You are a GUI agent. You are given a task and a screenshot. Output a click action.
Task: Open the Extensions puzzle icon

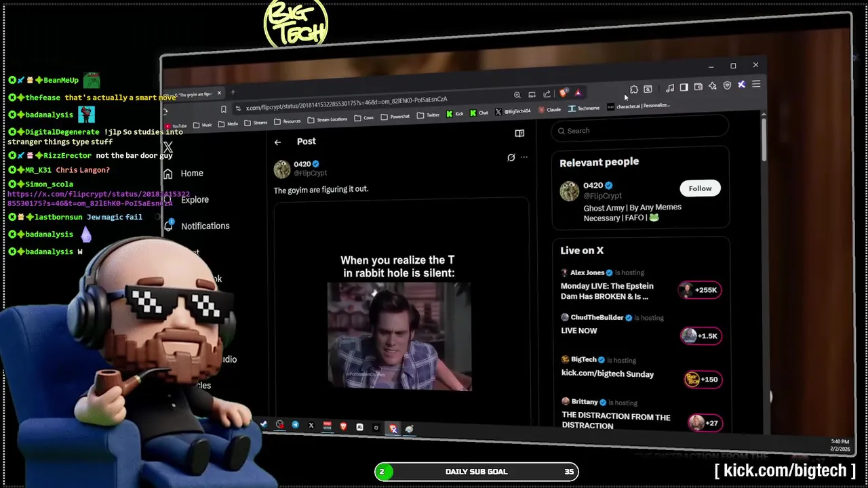point(634,89)
